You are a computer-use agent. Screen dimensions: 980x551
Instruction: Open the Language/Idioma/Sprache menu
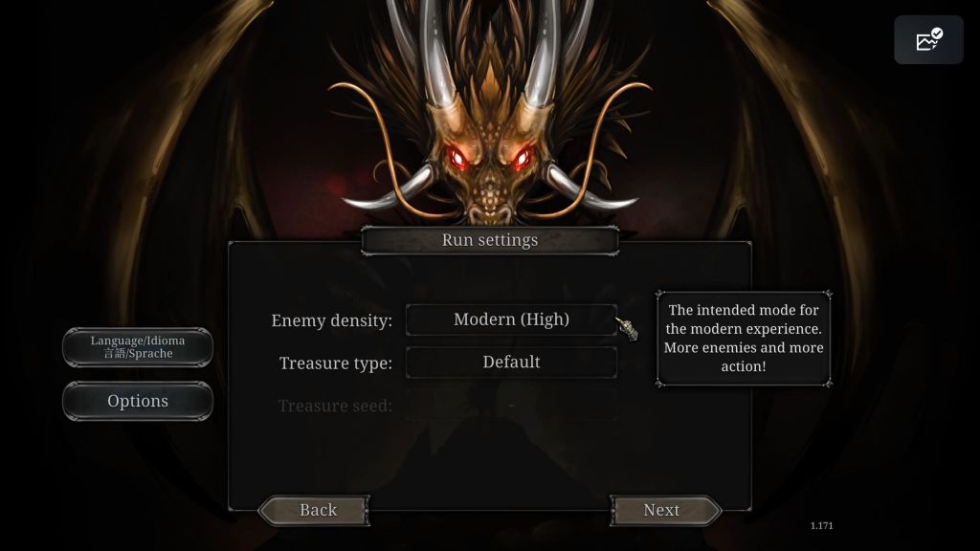tap(138, 346)
